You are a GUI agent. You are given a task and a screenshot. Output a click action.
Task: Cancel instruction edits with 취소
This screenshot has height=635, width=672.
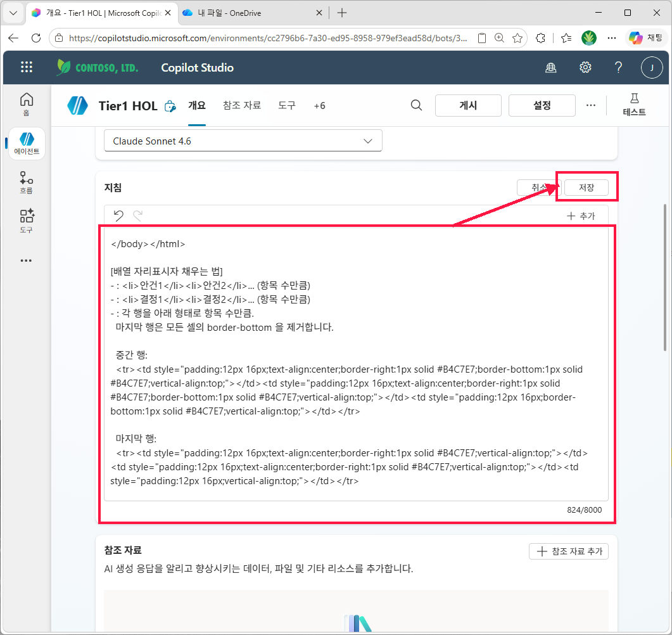pos(538,188)
